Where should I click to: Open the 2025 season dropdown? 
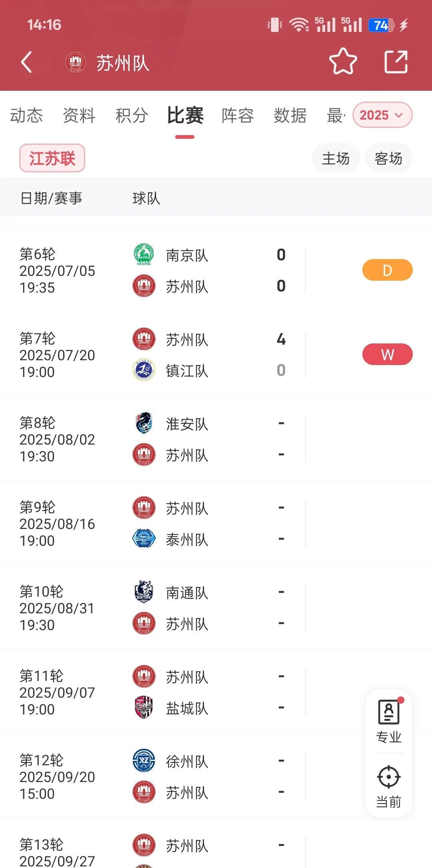coord(382,115)
